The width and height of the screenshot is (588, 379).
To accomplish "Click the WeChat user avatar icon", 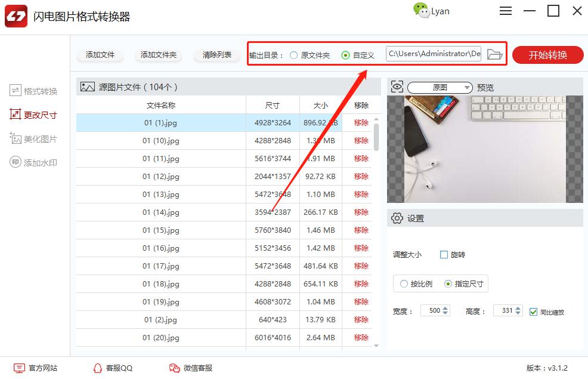I will (421, 11).
